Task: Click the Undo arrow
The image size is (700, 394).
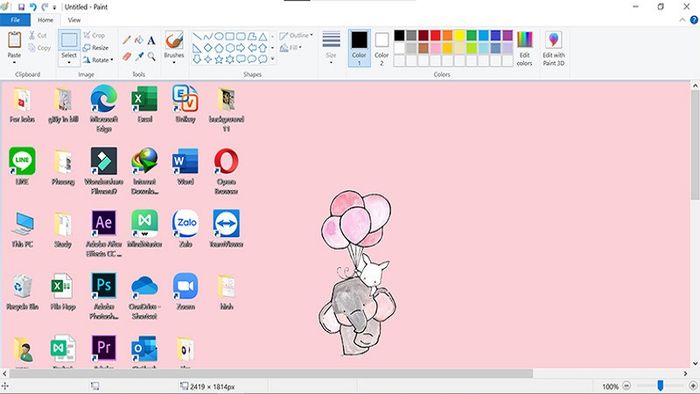Action: (33, 7)
